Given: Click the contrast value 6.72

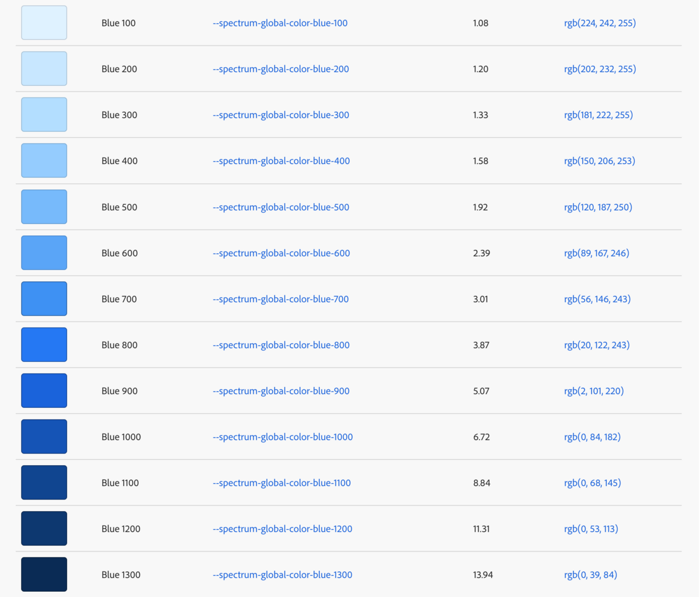Looking at the screenshot, I should tap(481, 437).
